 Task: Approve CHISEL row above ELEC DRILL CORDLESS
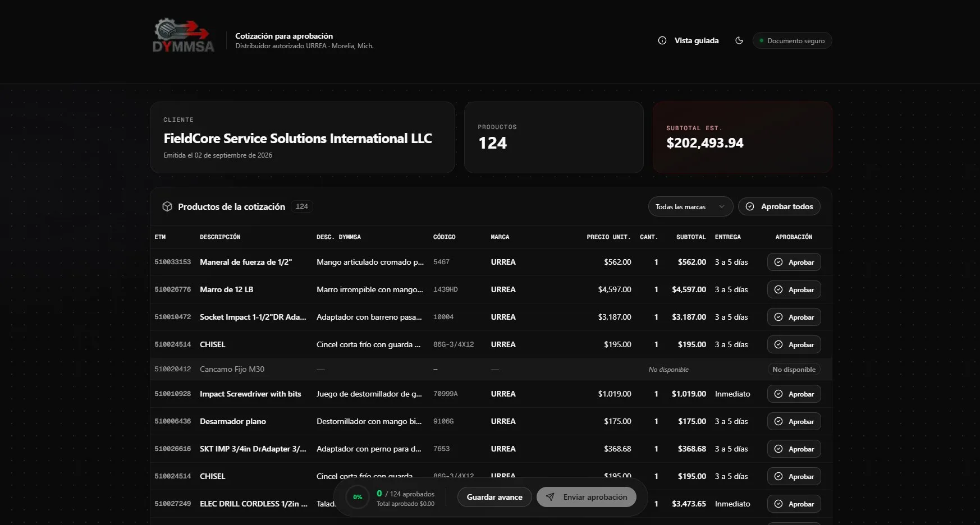pos(794,476)
